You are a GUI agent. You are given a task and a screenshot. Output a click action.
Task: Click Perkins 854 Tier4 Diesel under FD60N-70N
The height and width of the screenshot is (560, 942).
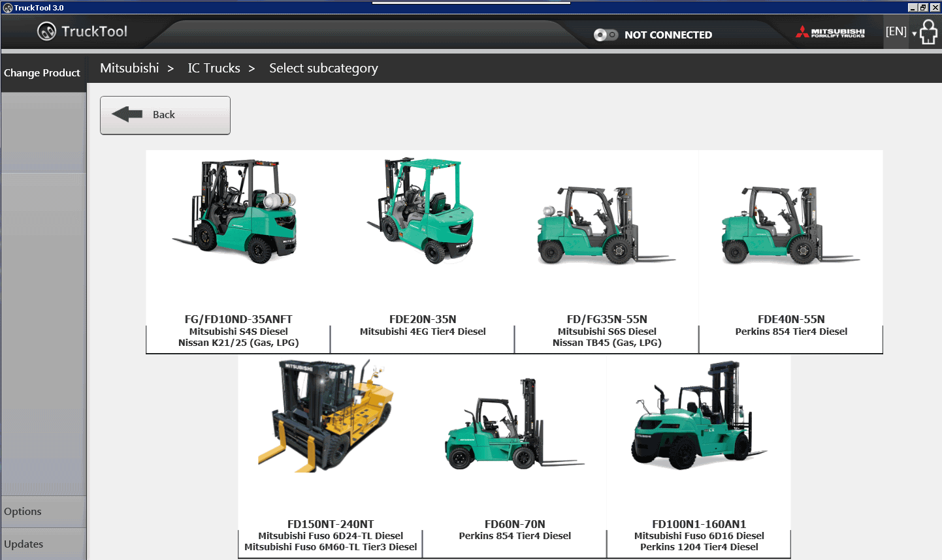(x=515, y=536)
